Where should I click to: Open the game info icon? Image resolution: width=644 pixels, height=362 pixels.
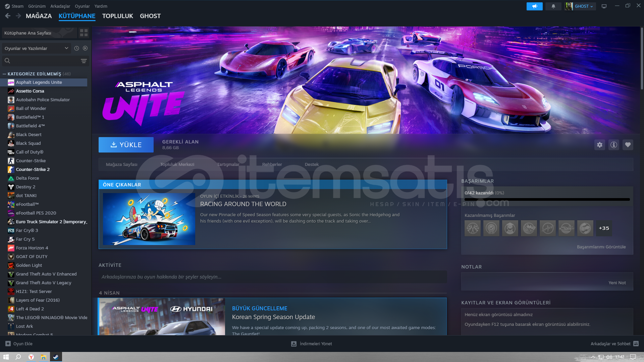click(613, 145)
